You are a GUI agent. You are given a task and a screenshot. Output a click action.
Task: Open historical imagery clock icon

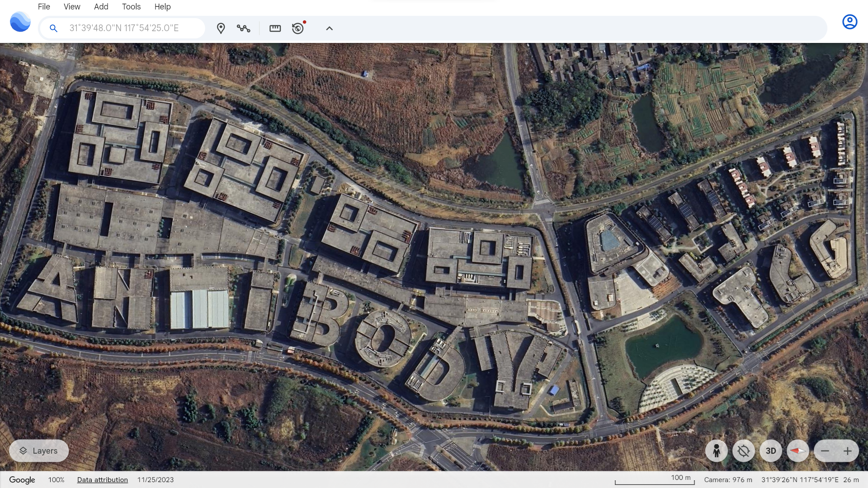298,28
